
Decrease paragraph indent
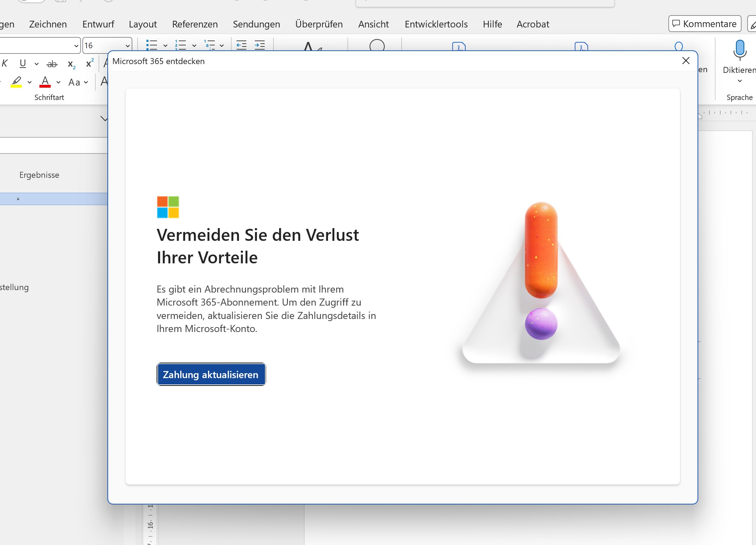click(241, 45)
